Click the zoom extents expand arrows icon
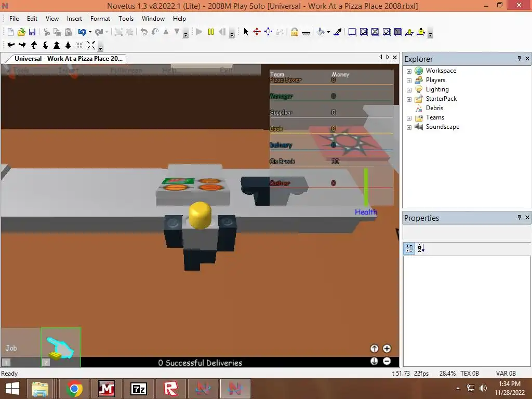Image resolution: width=532 pixels, height=399 pixels. pos(91,45)
